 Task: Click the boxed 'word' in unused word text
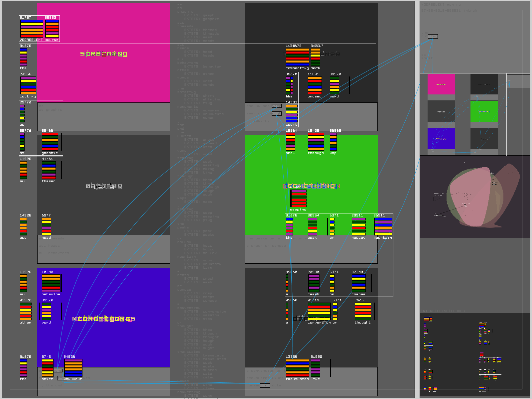pos(276,106)
